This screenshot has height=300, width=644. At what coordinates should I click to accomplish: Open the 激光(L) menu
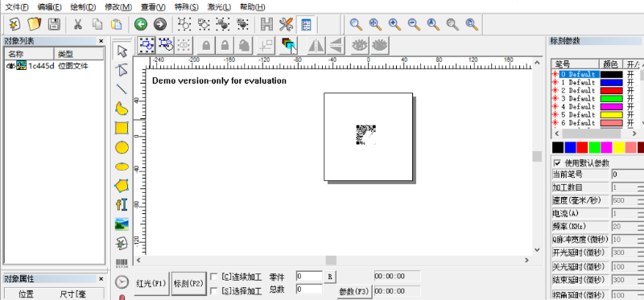[x=219, y=7]
